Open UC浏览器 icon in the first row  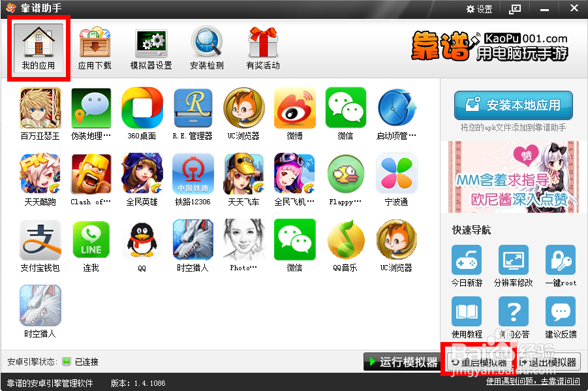point(244,108)
